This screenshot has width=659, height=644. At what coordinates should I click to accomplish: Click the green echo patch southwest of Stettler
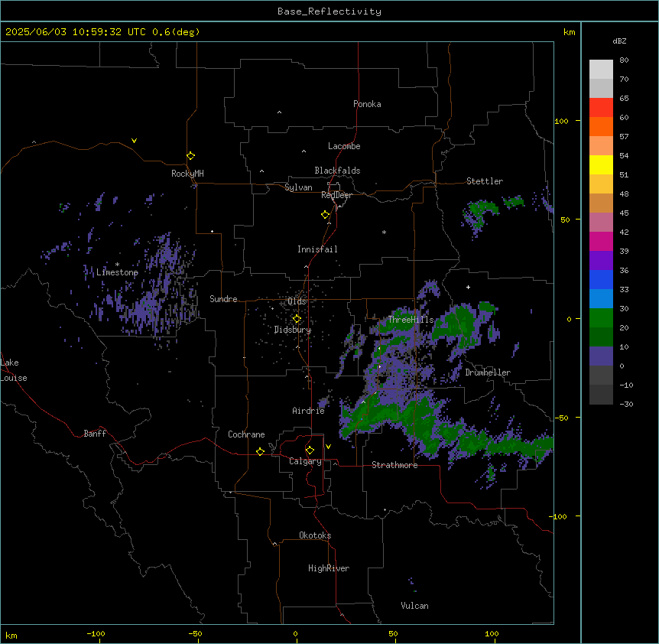click(x=480, y=213)
